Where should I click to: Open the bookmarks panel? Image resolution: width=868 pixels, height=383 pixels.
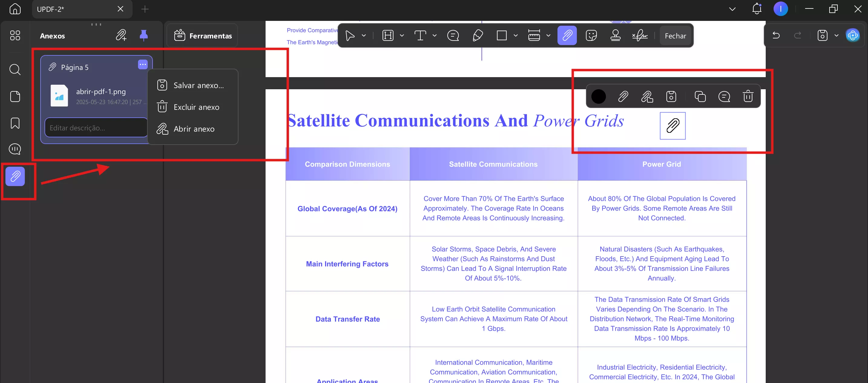[x=15, y=123]
